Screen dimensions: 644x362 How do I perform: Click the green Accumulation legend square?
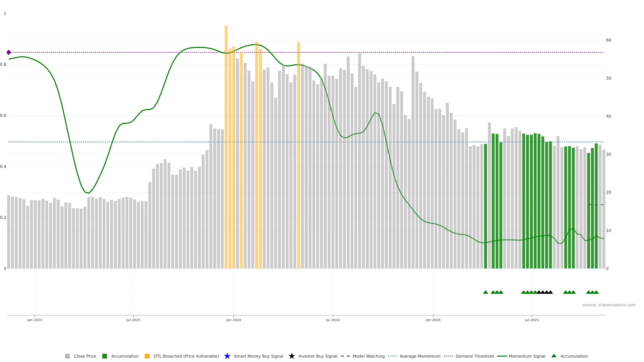click(104, 356)
